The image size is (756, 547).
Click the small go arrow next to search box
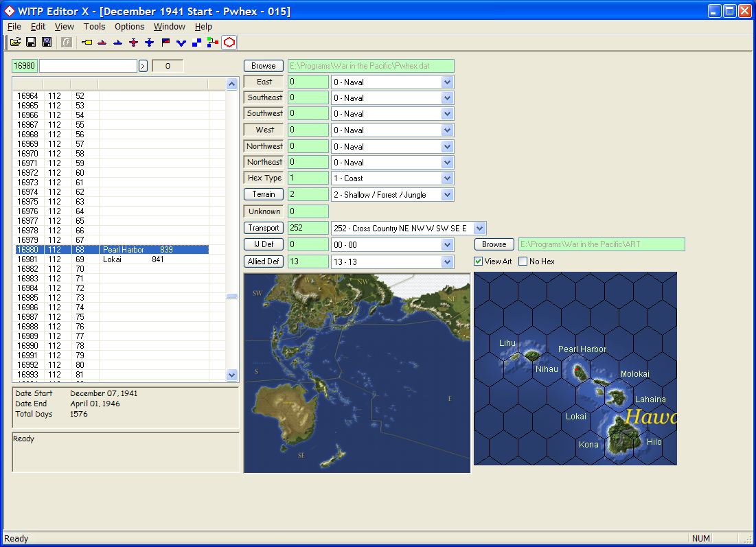coord(143,66)
